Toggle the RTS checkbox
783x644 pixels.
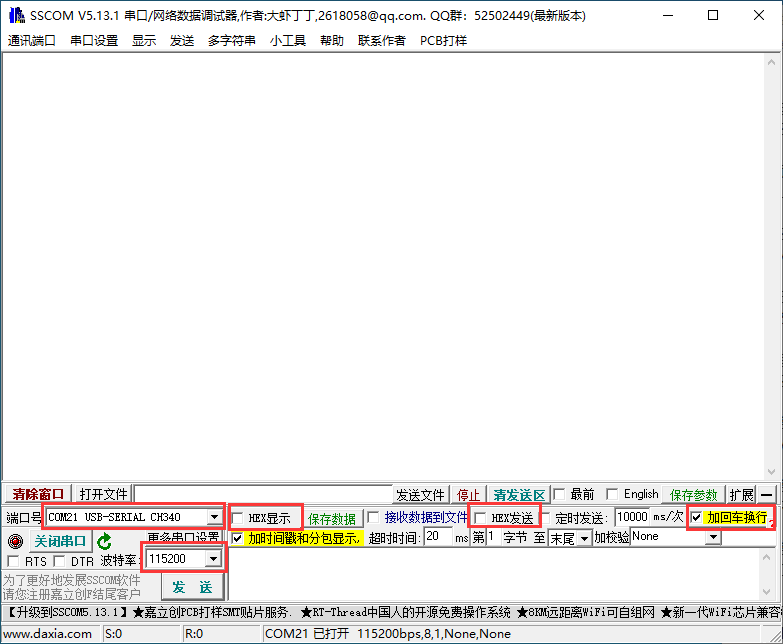[13, 561]
